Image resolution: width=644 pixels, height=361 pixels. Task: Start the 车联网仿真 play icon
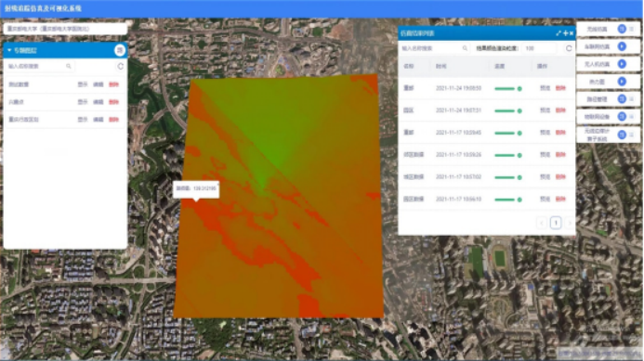[x=622, y=46]
